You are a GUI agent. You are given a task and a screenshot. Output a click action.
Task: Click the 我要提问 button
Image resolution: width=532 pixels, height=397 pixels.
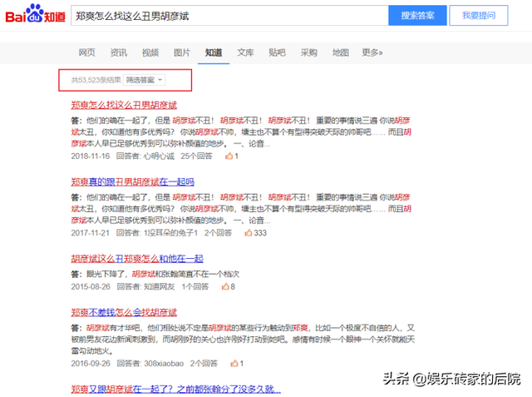[479, 15]
